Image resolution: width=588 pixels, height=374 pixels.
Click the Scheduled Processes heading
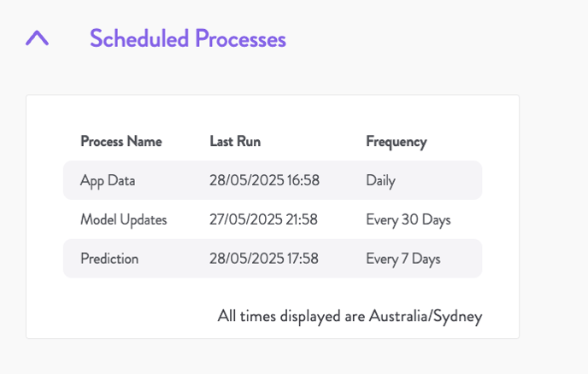point(188,38)
